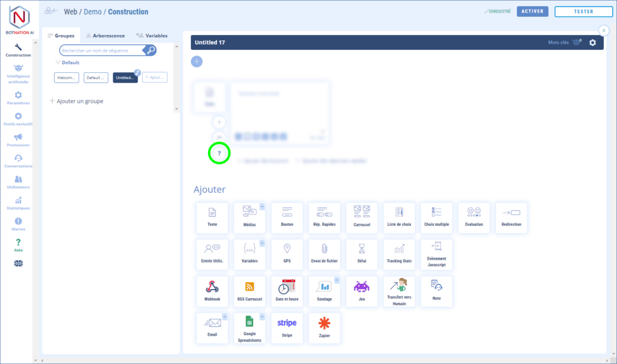Viewport: 617px width, 364px height.
Task: Open the sequence settings gear
Action: 593,43
